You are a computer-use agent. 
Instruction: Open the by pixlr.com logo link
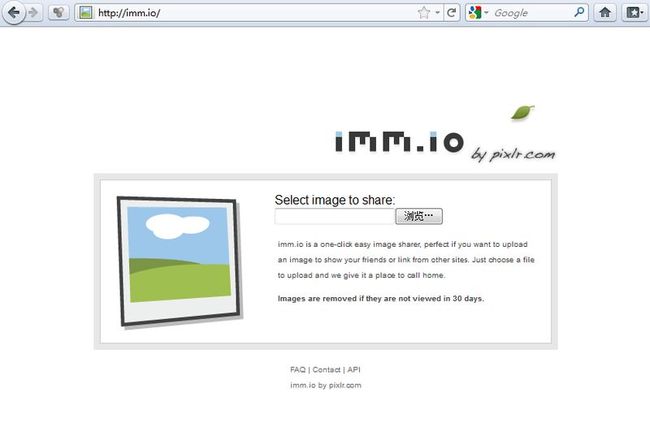click(513, 155)
